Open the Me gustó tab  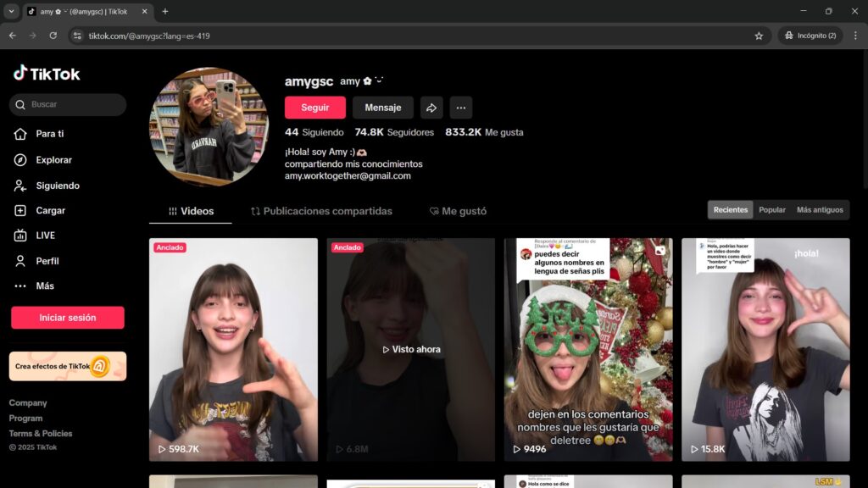point(458,211)
